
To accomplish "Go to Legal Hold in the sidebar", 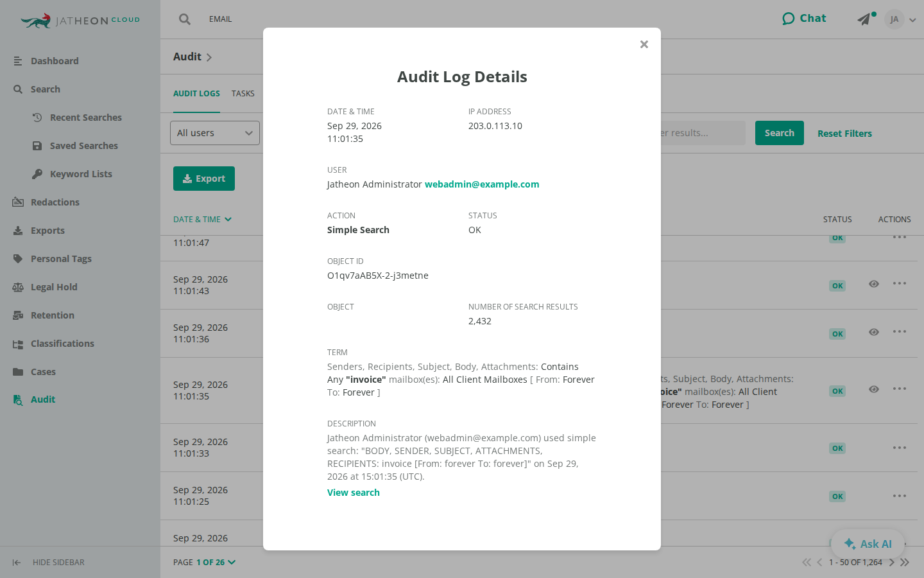I will [54, 287].
